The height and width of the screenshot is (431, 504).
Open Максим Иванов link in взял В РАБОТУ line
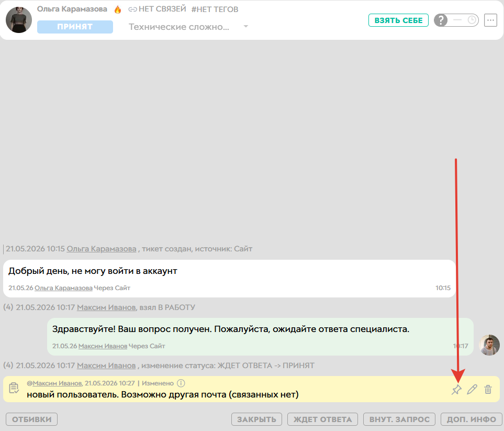click(x=106, y=307)
